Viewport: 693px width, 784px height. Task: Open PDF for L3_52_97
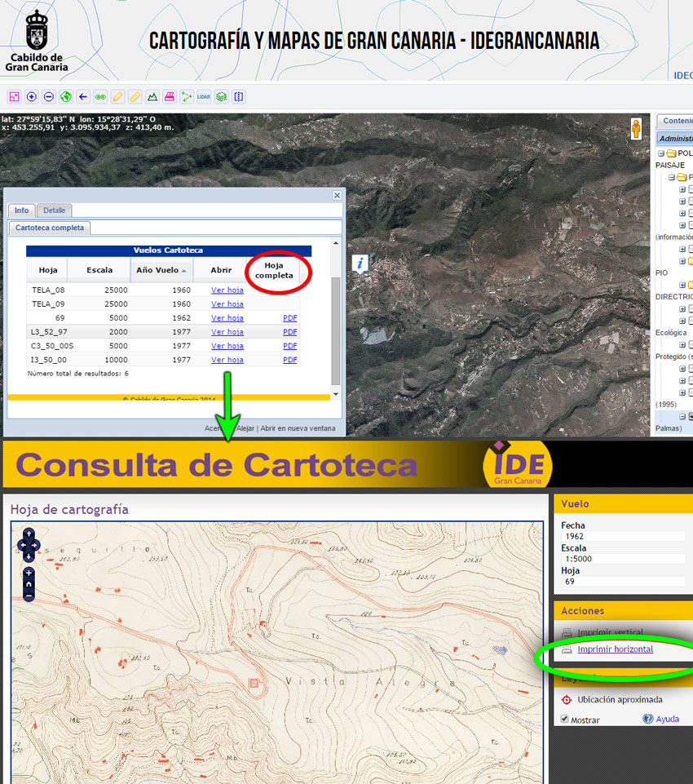(x=289, y=332)
